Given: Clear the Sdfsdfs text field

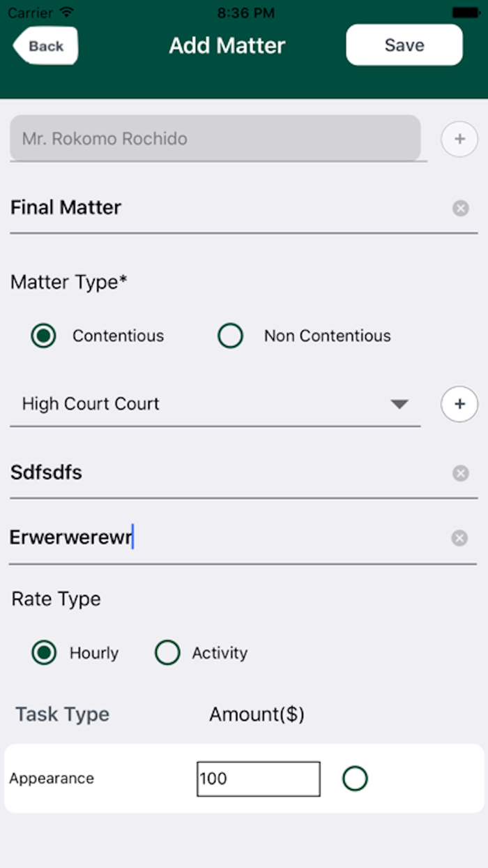Looking at the screenshot, I should pos(460,473).
